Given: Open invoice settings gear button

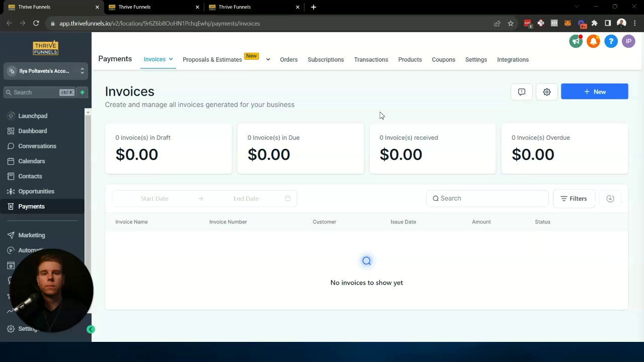Looking at the screenshot, I should 547,92.
